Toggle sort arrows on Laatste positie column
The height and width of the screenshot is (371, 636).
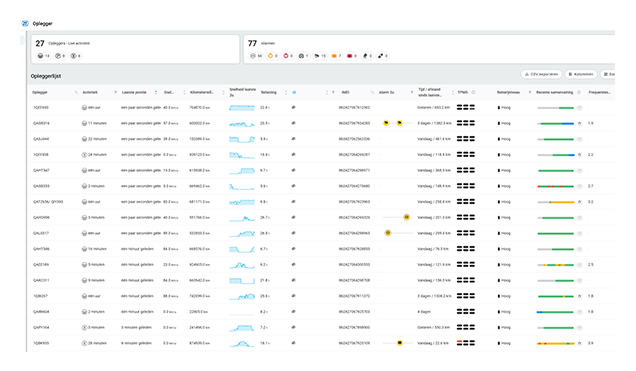pos(156,92)
